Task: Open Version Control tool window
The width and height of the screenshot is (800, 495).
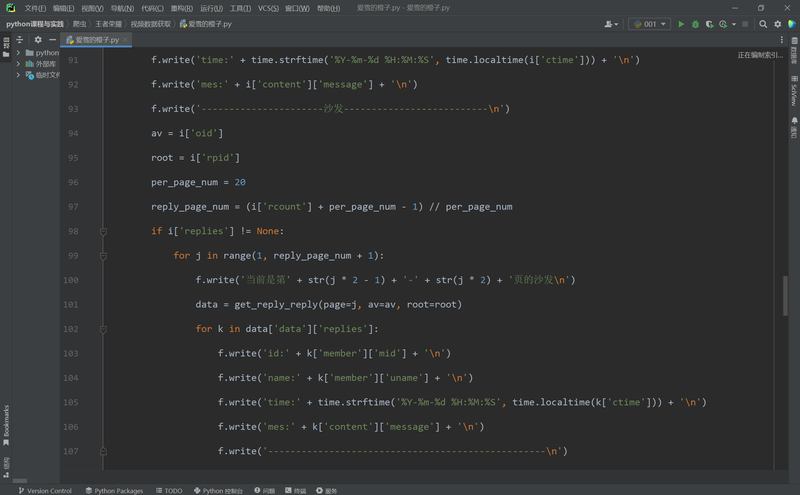Action: (x=45, y=490)
